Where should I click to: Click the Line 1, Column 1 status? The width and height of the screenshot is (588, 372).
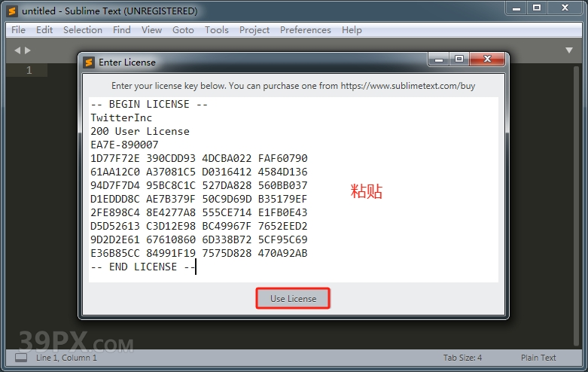point(66,358)
